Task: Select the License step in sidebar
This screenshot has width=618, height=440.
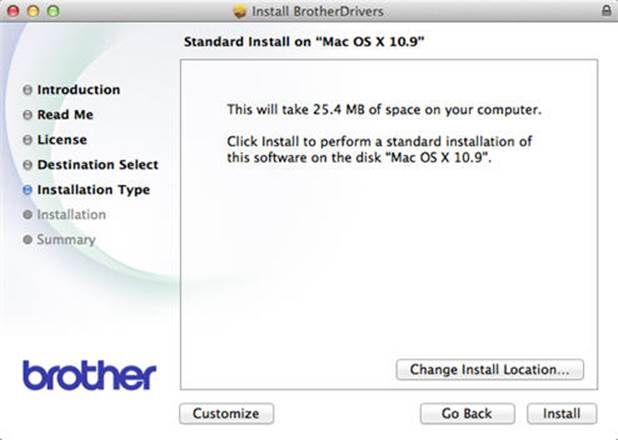Action: point(62,140)
